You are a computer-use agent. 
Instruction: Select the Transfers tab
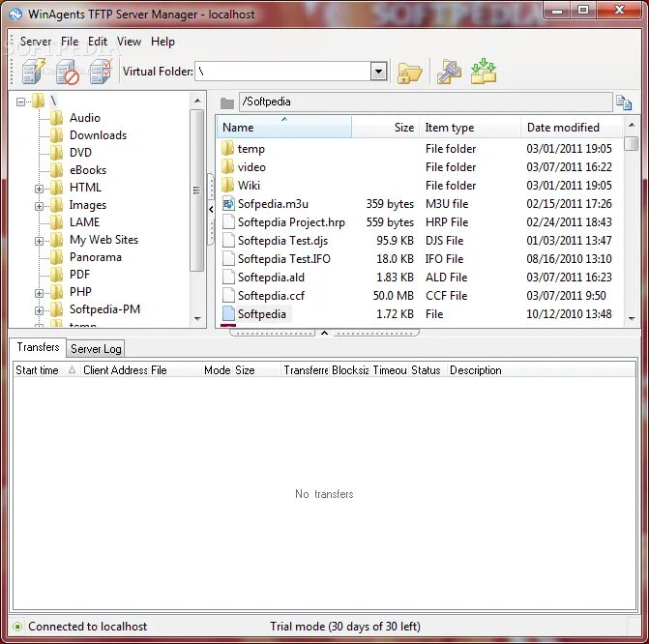click(38, 347)
